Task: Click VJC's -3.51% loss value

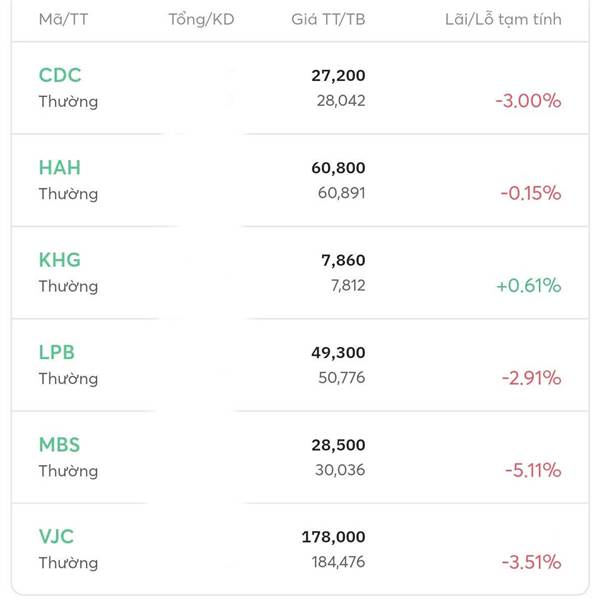Action: (x=530, y=562)
